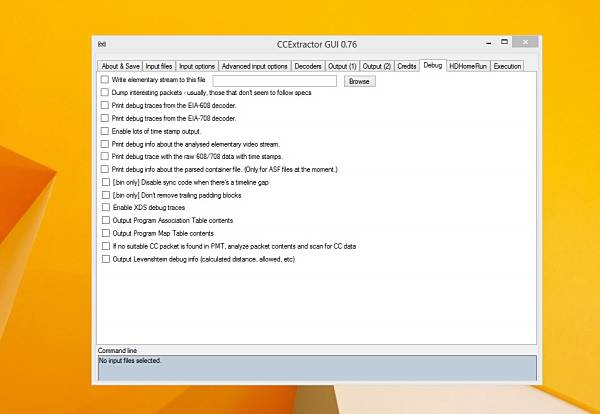Viewport: 600px width, 414px height.
Task: Enable XDS debug traces checkbox
Action: tap(106, 207)
